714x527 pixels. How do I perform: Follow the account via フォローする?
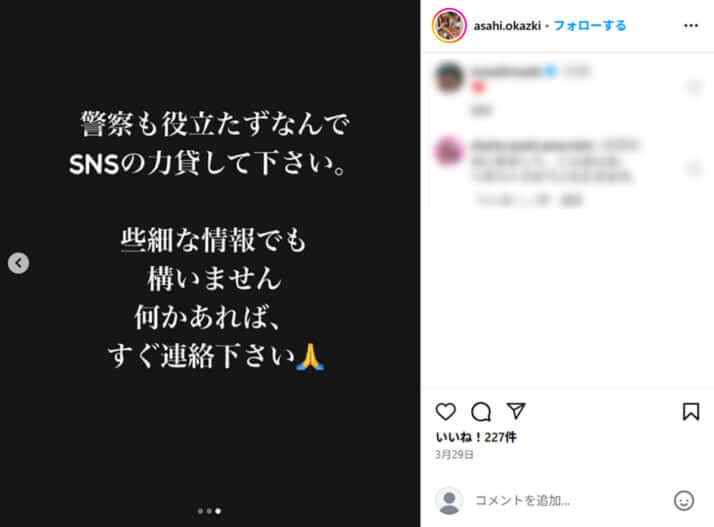click(589, 26)
